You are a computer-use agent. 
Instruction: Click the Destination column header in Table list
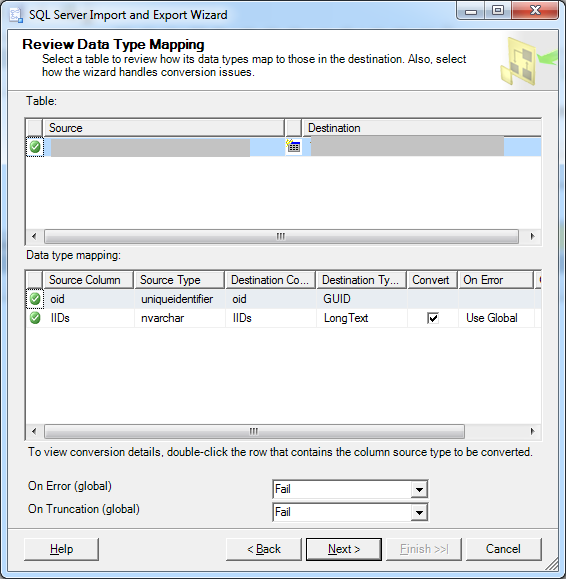click(x=422, y=128)
